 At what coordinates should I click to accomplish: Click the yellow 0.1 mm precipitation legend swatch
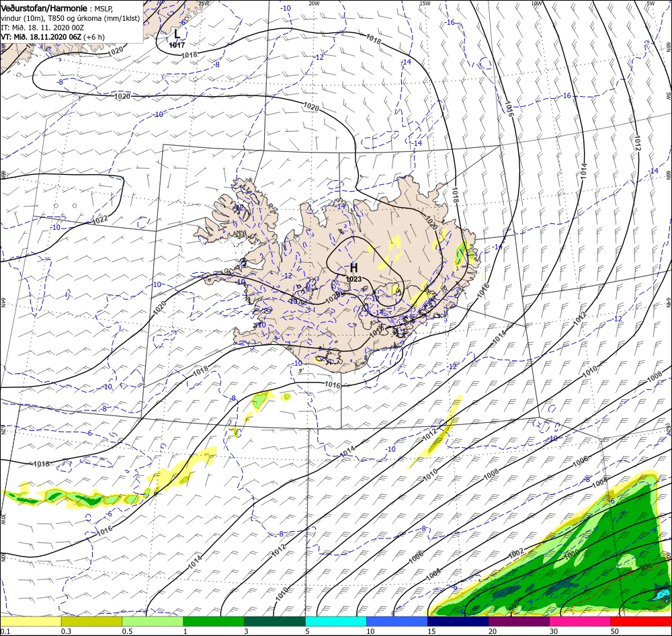pyautogui.click(x=30, y=622)
